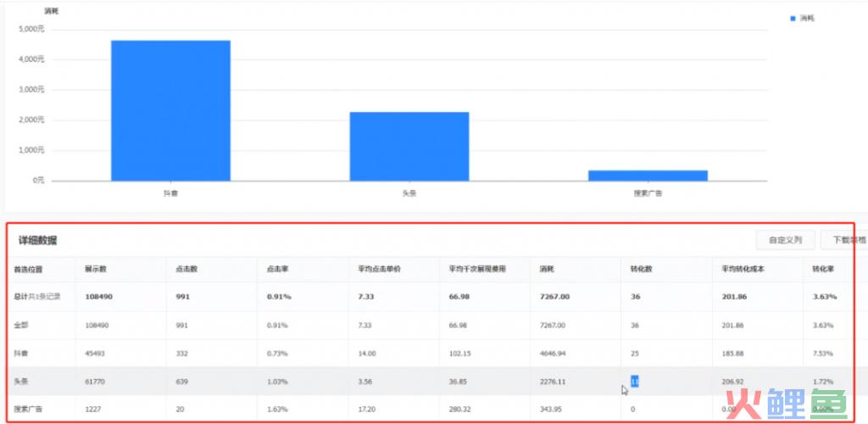Click the highlighted 11 conversions cell
868x424 pixels.
point(634,382)
